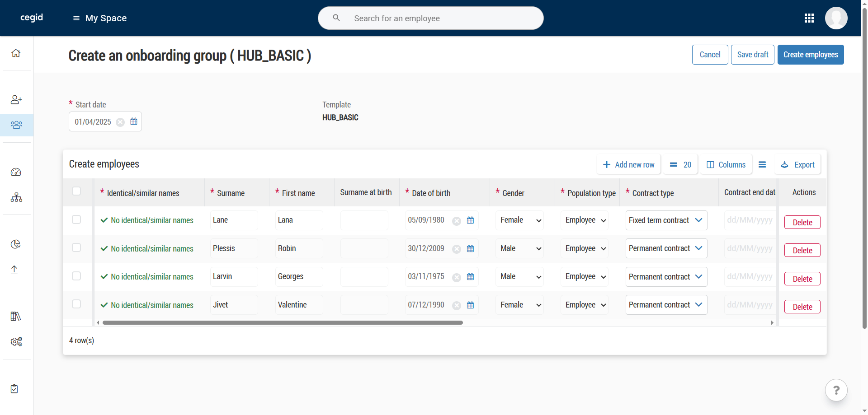Expand Contract type dropdown for Plessis

point(666,248)
